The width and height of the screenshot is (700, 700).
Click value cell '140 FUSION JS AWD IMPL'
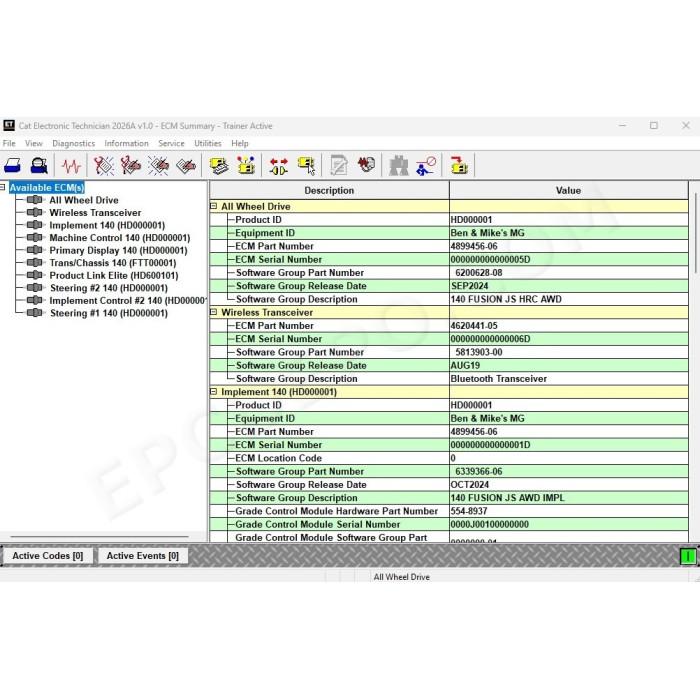click(x=569, y=498)
